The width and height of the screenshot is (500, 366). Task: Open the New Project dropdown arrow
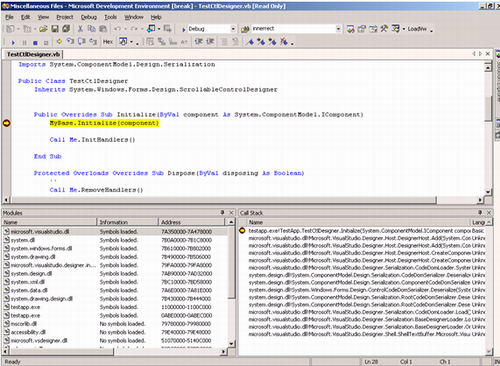(18, 29)
